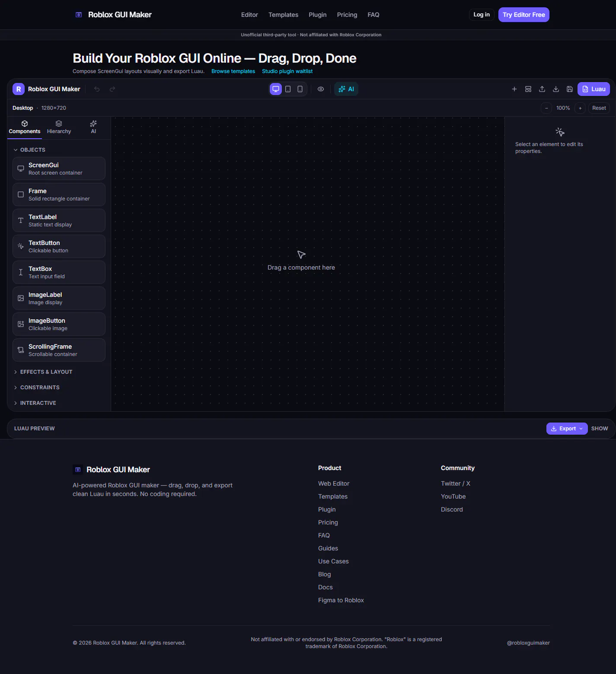Show the Luau preview panel
The height and width of the screenshot is (674, 616).
(x=600, y=429)
